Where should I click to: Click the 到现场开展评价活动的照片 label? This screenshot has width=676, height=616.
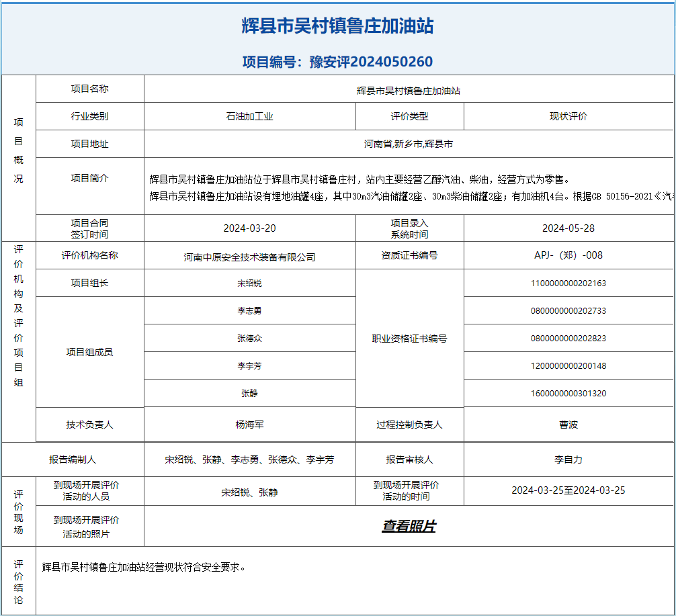pyautogui.click(x=86, y=527)
